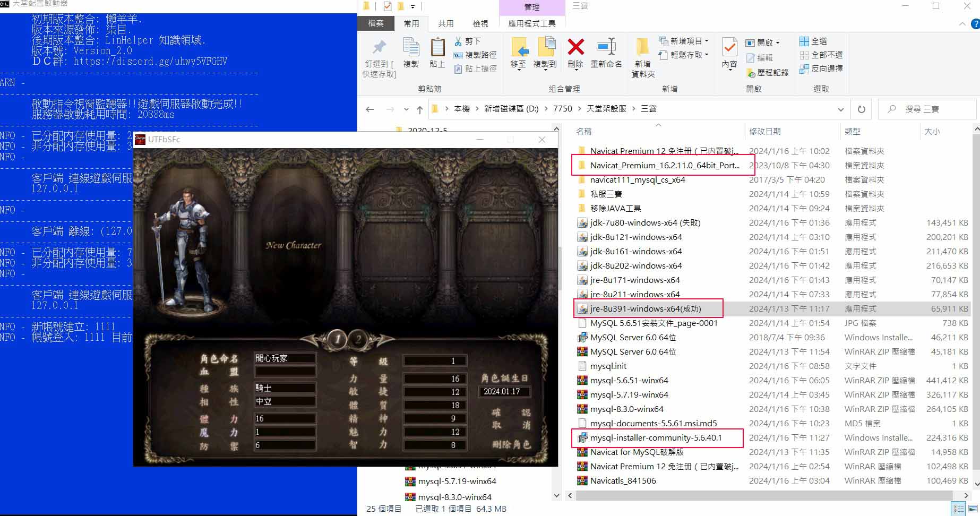Click 取消 (cancel) in game window

pyautogui.click(x=511, y=425)
